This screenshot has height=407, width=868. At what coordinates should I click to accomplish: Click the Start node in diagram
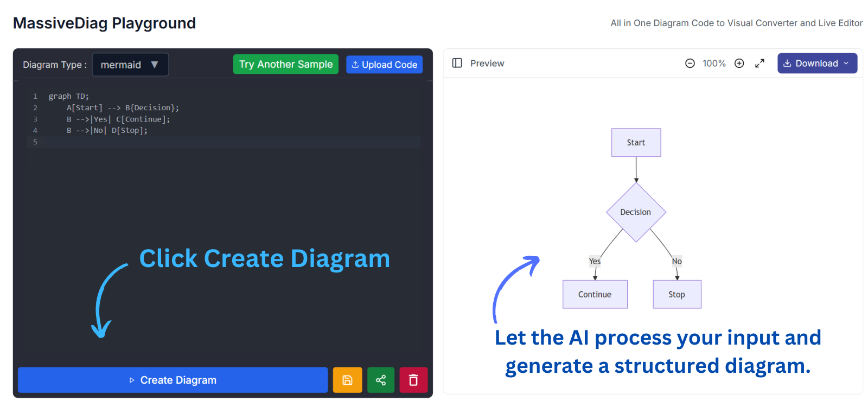(636, 143)
